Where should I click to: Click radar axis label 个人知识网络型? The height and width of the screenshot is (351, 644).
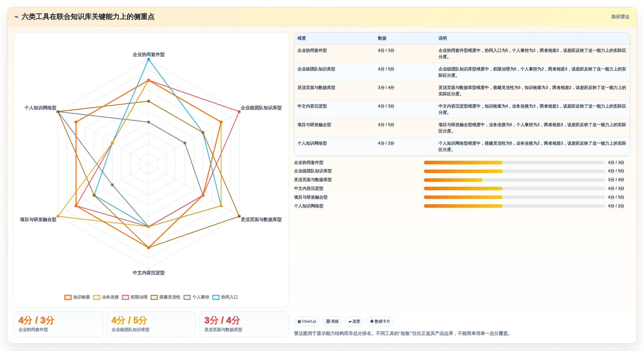click(40, 108)
